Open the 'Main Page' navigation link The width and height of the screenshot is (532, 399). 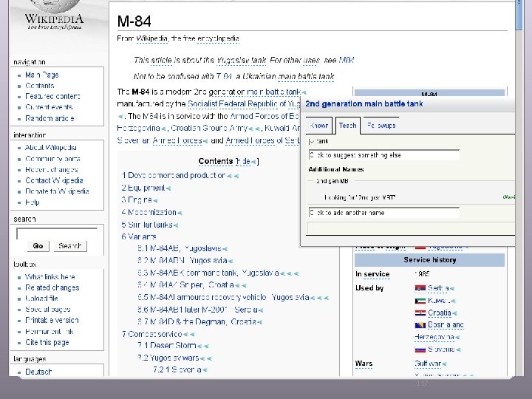point(42,75)
